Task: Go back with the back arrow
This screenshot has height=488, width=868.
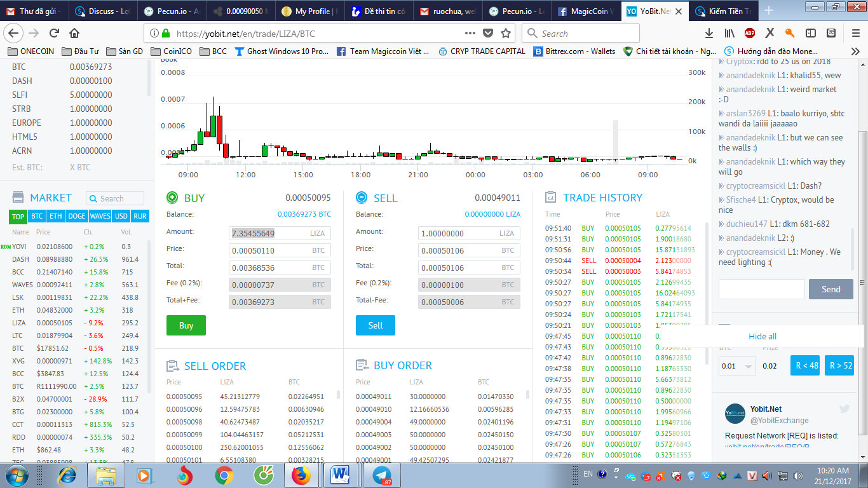Action: [14, 33]
